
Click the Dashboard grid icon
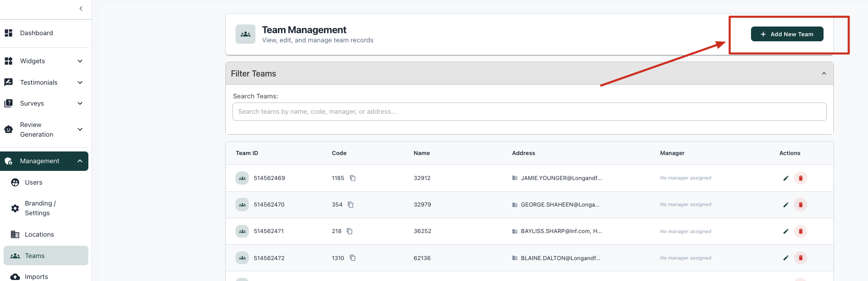(x=9, y=33)
